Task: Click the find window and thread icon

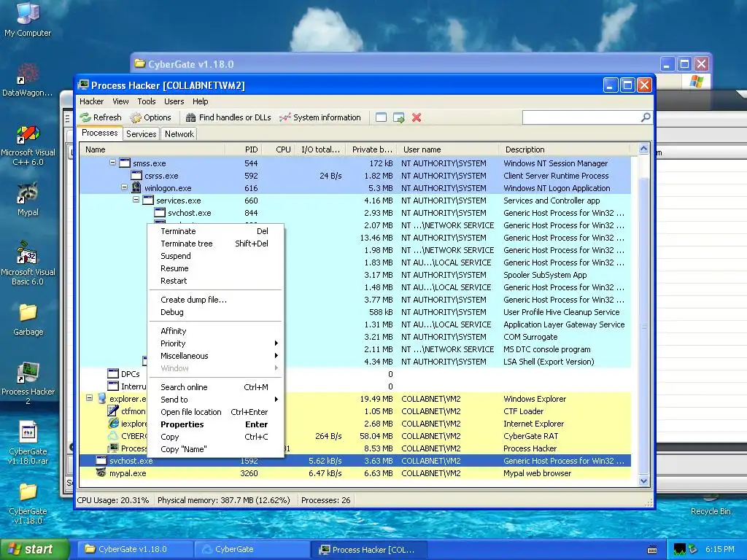Action: coord(399,117)
